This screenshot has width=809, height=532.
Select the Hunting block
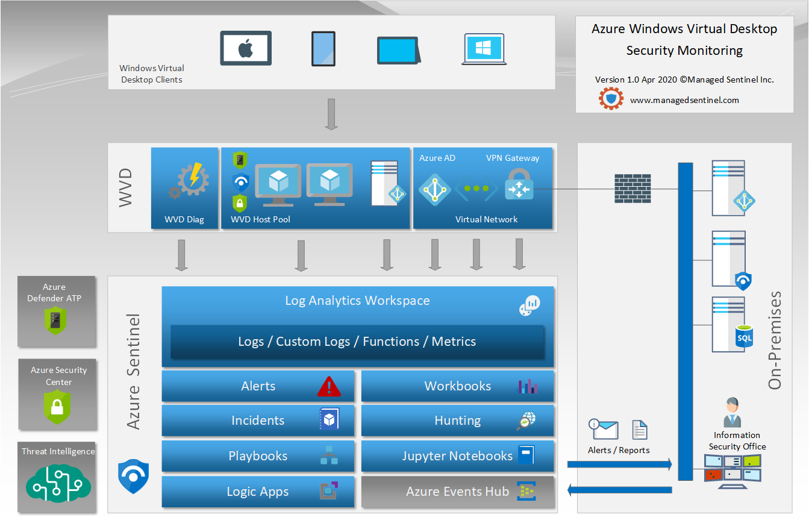click(x=457, y=420)
